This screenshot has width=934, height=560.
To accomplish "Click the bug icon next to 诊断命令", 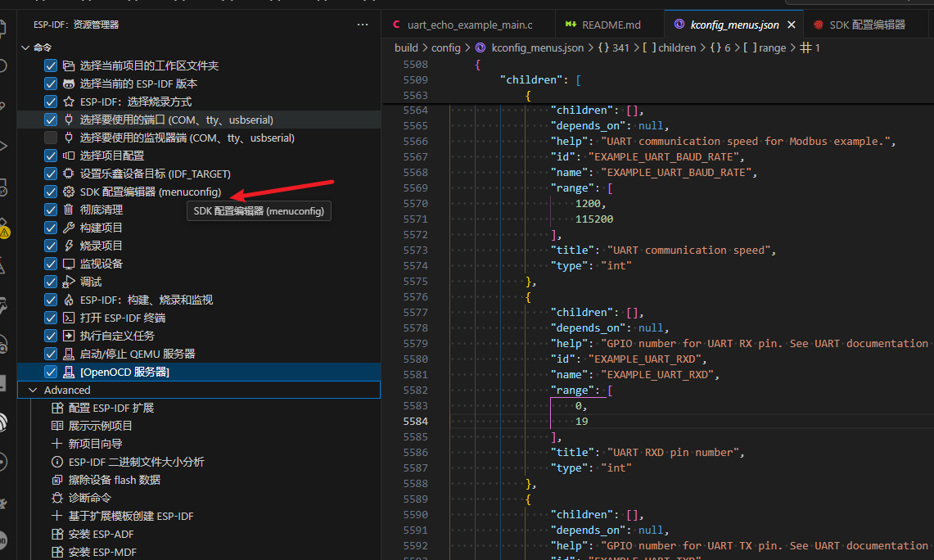I will [57, 498].
